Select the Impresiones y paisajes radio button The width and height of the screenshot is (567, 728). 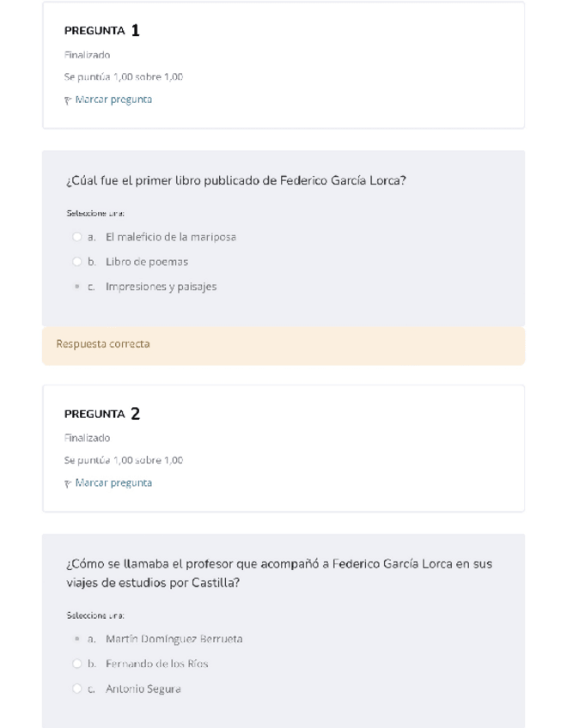[x=77, y=287]
